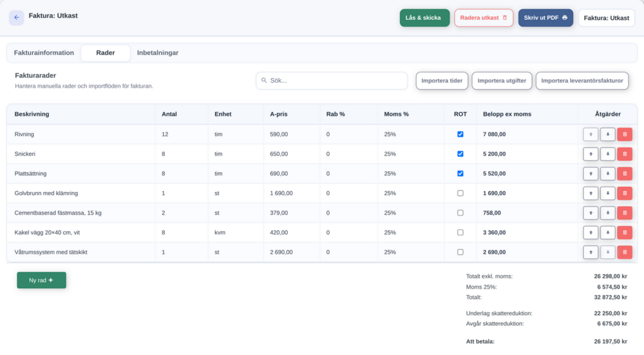The height and width of the screenshot is (355, 644).
Task: Click Radera utkast button
Action: click(x=484, y=18)
